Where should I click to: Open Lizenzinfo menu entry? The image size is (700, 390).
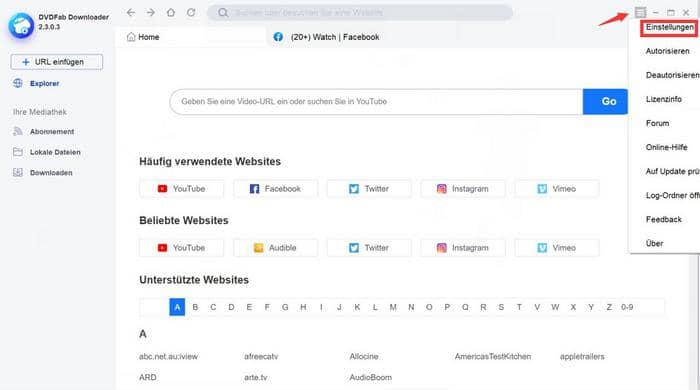[663, 99]
